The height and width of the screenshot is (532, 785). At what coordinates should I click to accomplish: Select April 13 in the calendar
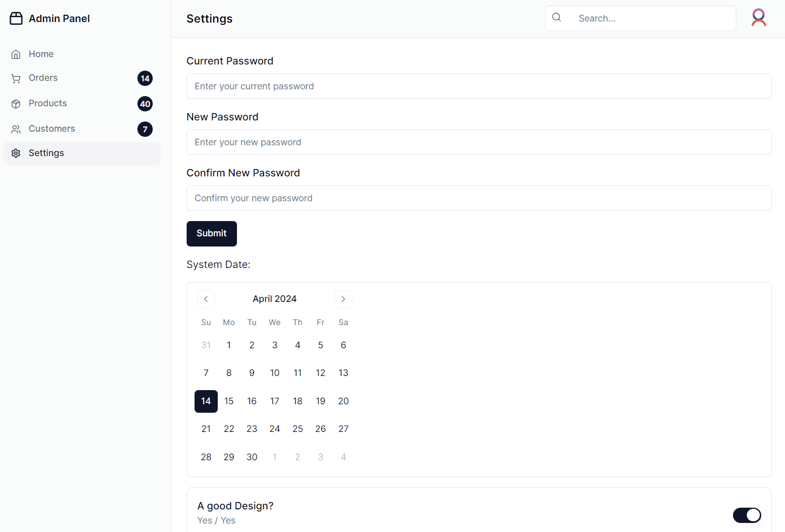click(343, 373)
